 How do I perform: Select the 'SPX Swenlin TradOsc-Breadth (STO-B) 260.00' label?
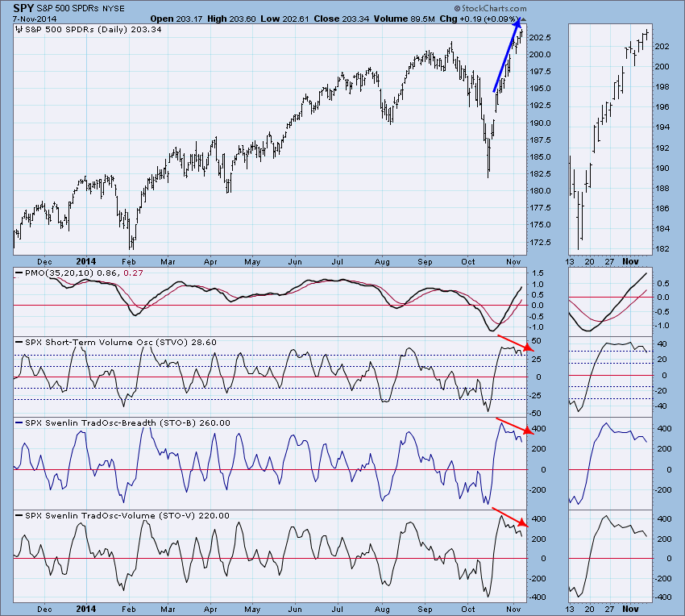(127, 422)
